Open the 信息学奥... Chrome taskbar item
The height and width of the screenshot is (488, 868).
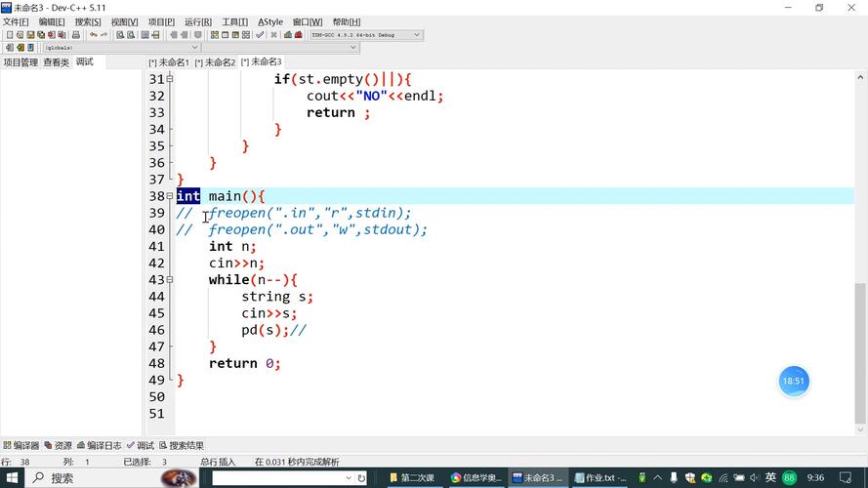point(475,477)
